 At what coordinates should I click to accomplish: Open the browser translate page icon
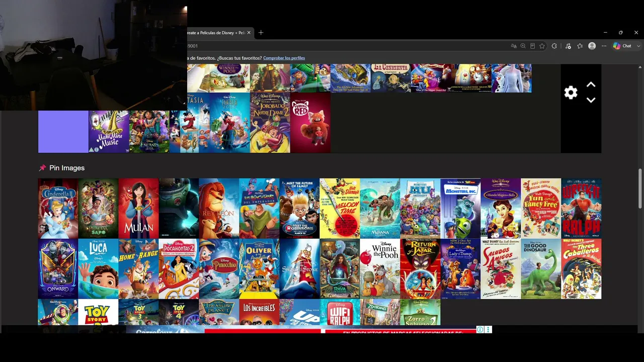(514, 46)
